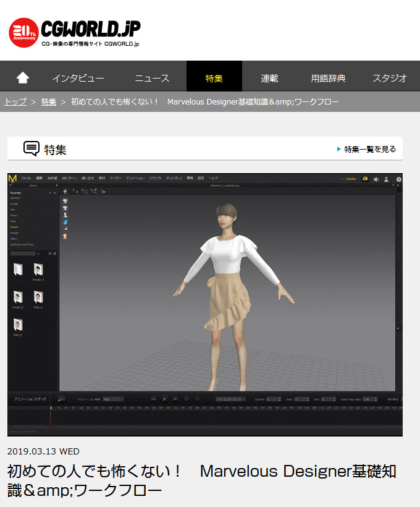Screen dimensions: 420x507
Task: Click the skip-to-end button in animation editor
Action: 175,399
